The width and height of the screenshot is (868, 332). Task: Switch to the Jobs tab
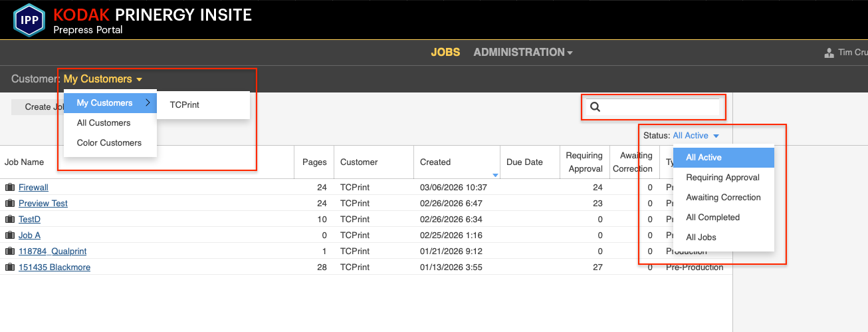click(x=445, y=52)
